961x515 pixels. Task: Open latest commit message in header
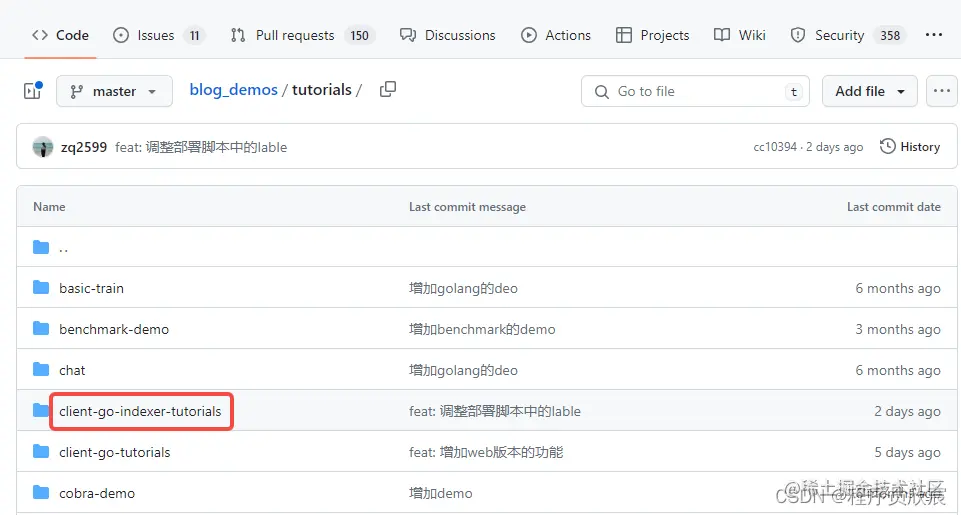[201, 147]
